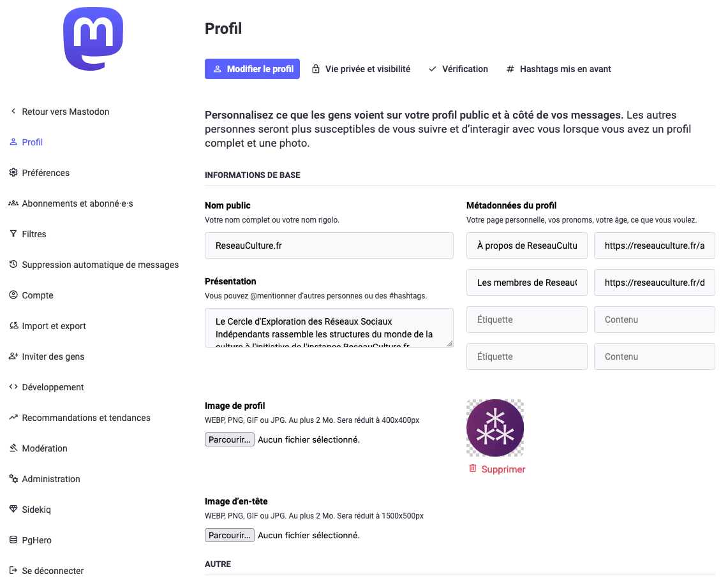728x581 pixels.
Task: Click the Modération gavel icon
Action: click(13, 448)
